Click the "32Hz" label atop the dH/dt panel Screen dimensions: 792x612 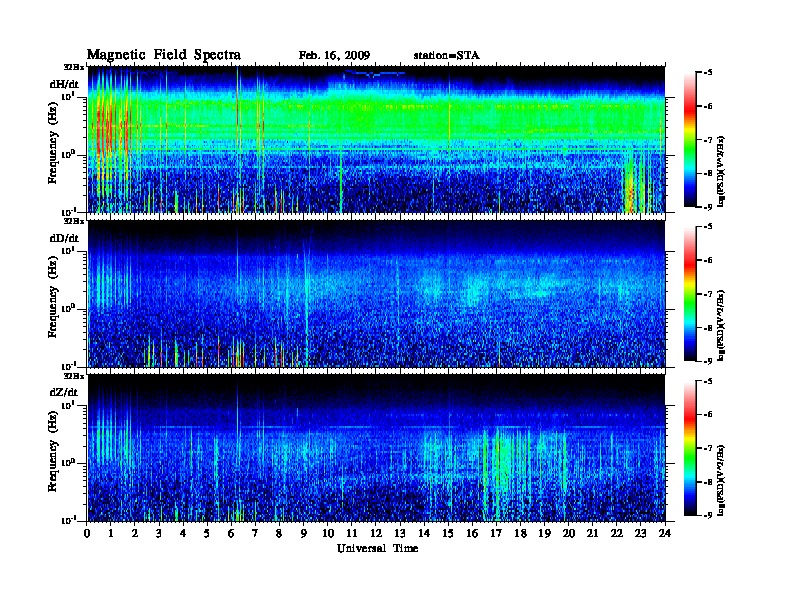74,67
